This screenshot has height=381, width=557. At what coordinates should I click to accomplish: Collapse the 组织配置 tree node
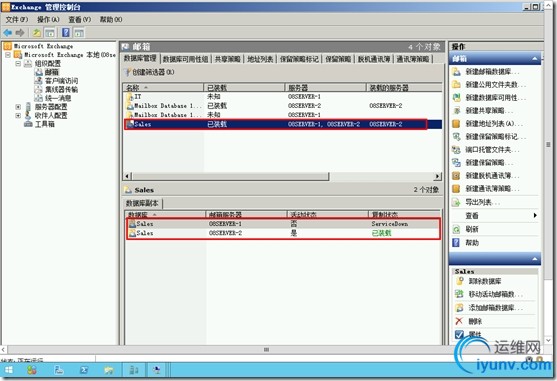click(18, 64)
